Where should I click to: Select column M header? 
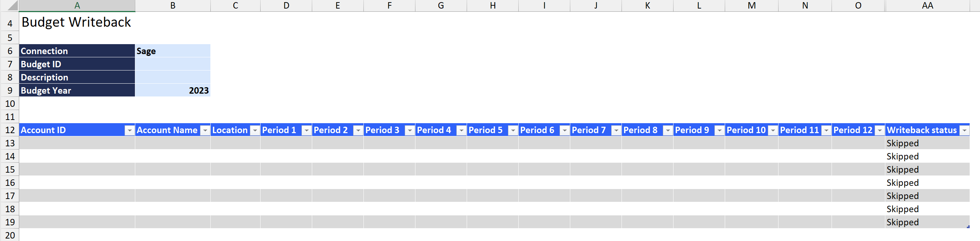click(x=752, y=6)
